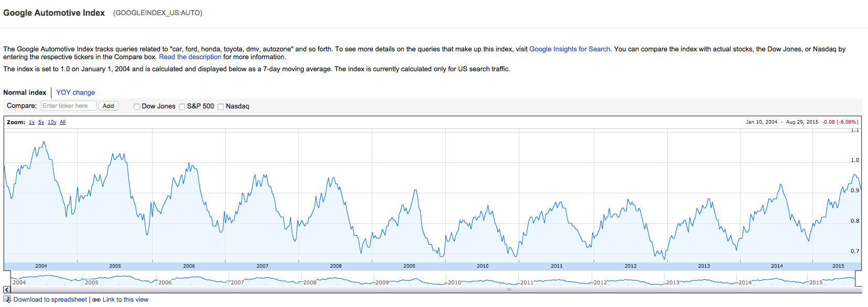The image size is (868, 307).
Task: Click Download to spreadsheet link
Action: (x=50, y=300)
